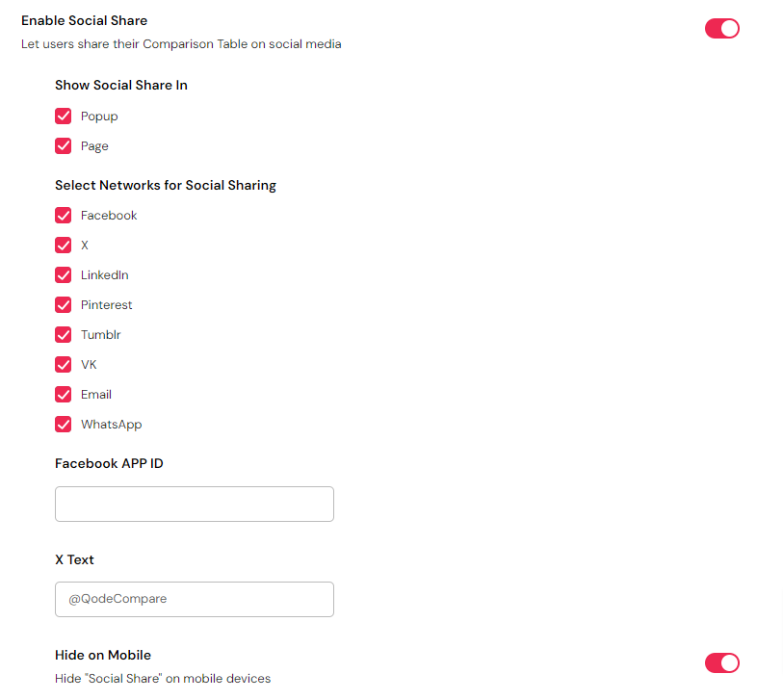Click the LinkedIn label text
The width and height of the screenshot is (783, 700).
click(x=104, y=275)
